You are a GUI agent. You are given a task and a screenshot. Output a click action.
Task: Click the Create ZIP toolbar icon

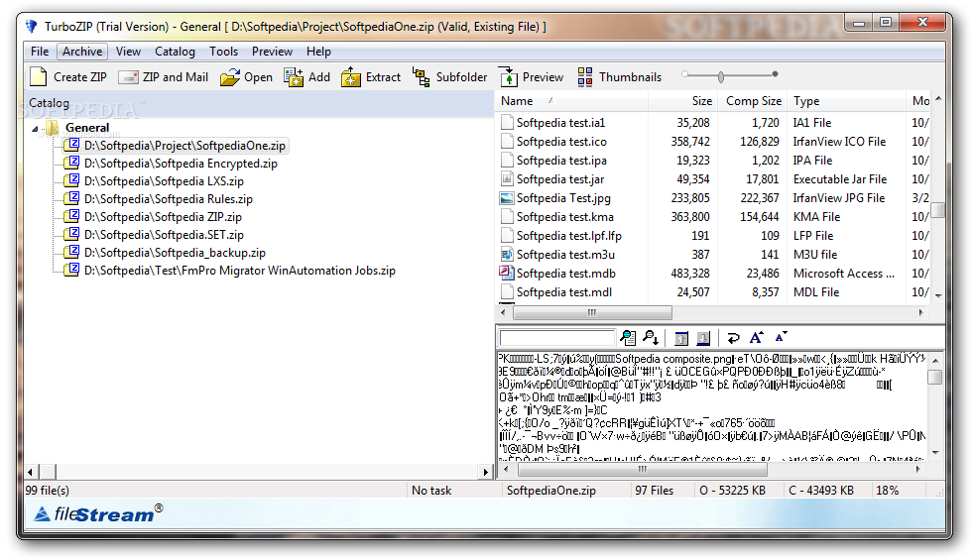point(39,77)
